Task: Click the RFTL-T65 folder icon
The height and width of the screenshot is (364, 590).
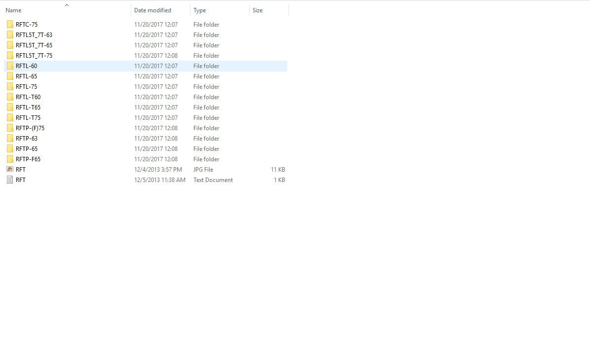Action: tap(10, 108)
